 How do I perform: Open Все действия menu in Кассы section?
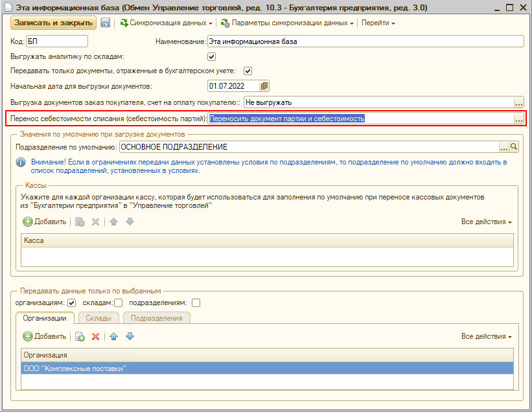486,222
